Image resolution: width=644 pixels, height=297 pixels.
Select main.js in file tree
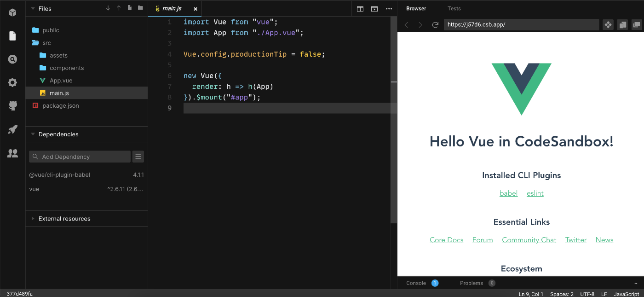click(86, 93)
